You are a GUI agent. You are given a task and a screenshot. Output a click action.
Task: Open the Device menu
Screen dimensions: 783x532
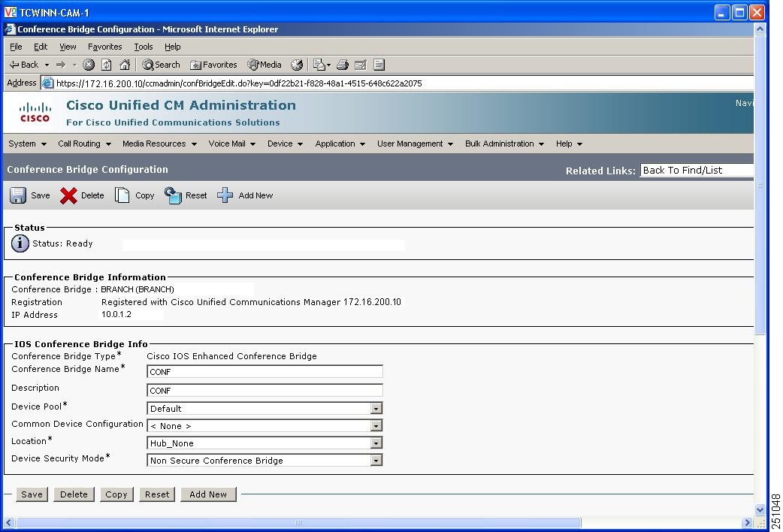point(285,144)
